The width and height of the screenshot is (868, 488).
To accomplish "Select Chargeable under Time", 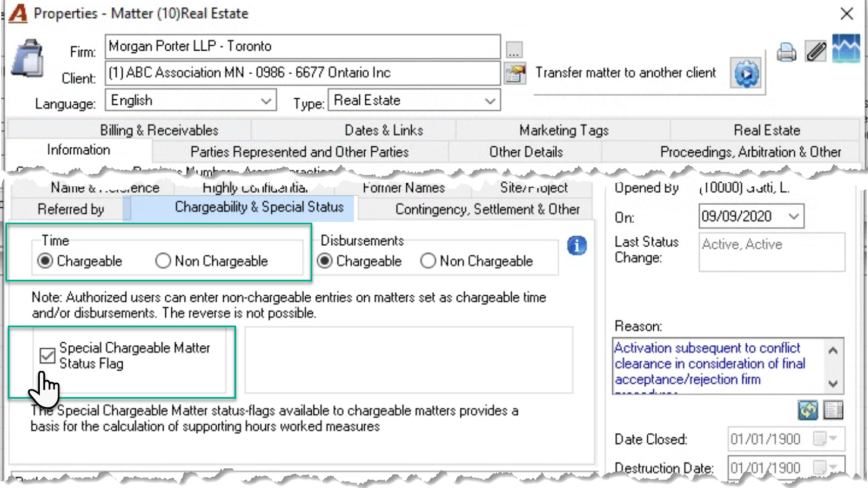I will point(45,261).
